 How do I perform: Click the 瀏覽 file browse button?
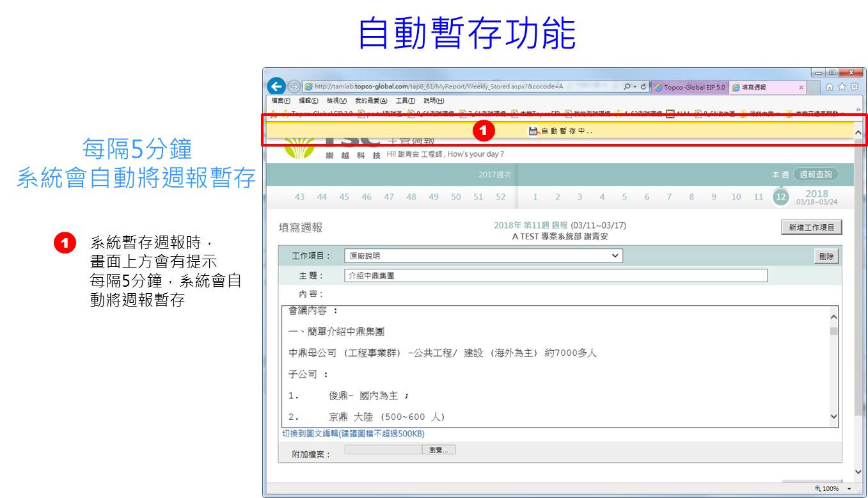(x=438, y=450)
